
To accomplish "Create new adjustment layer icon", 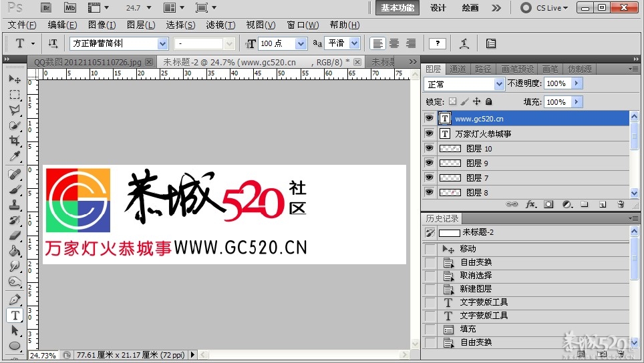I will coord(567,204).
